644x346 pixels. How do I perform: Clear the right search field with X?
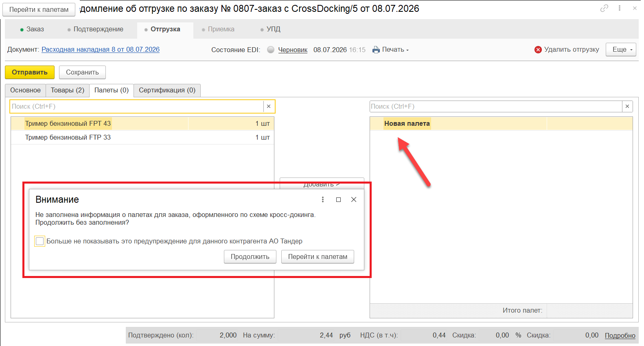tap(627, 106)
